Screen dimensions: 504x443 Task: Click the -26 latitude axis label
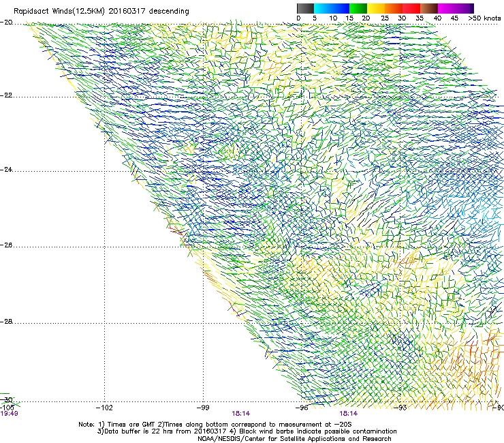pyautogui.click(x=6, y=245)
